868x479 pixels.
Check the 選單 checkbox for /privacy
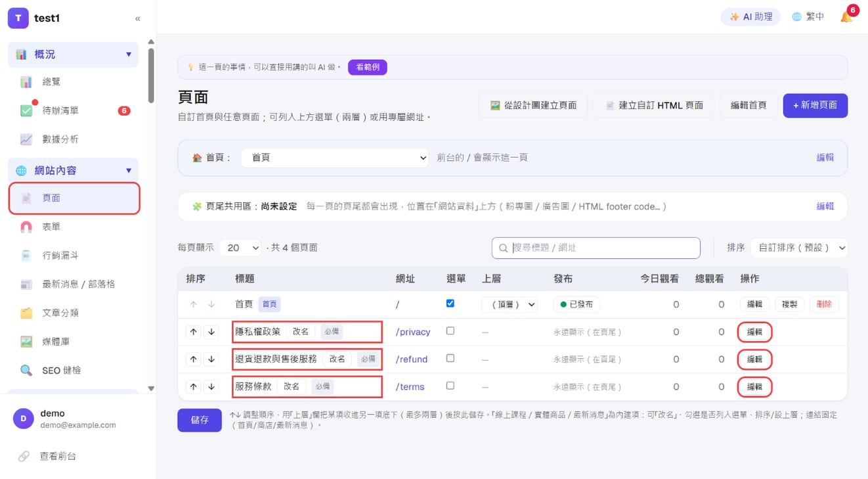pyautogui.click(x=450, y=331)
